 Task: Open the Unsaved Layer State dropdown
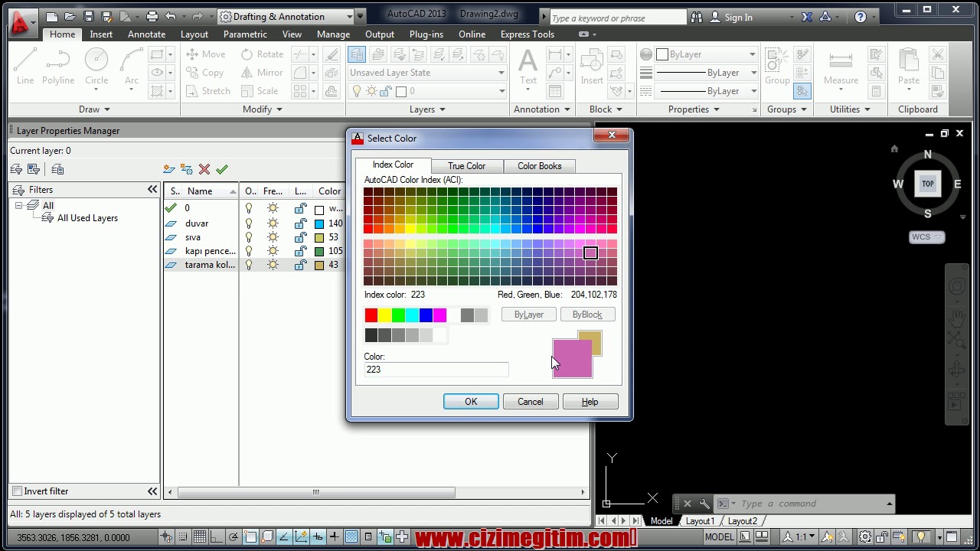click(x=427, y=73)
